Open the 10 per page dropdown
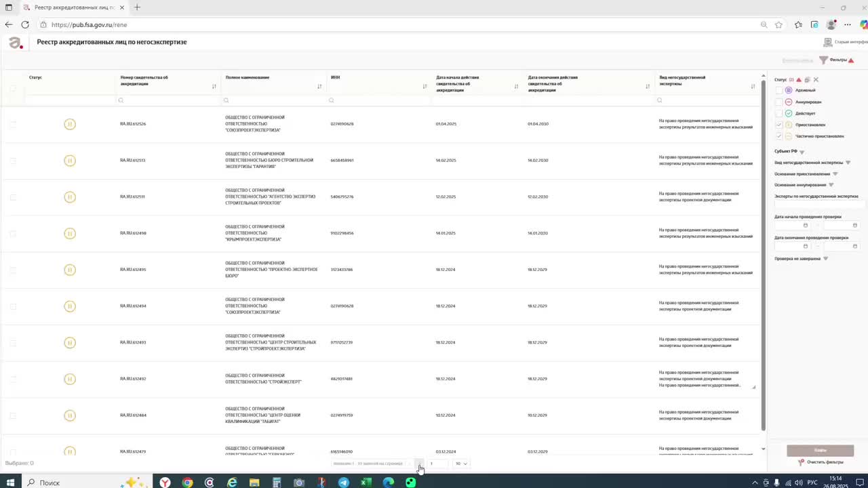 pyautogui.click(x=461, y=464)
